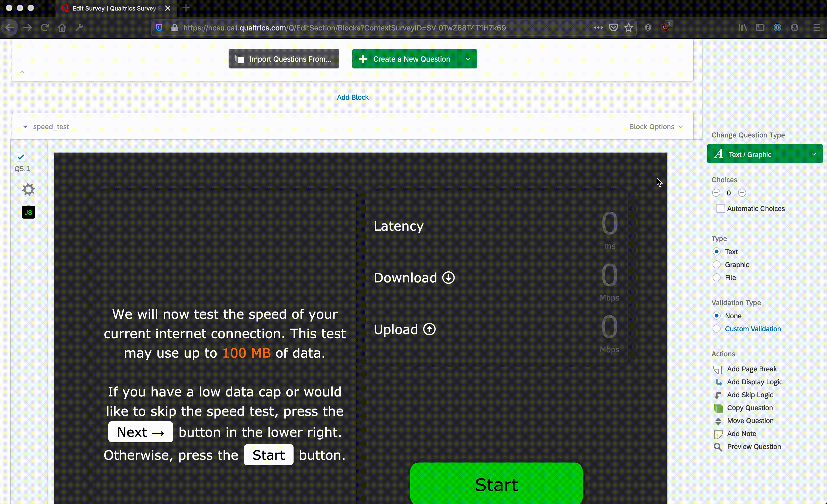Click the orange 100 MB text

click(246, 353)
